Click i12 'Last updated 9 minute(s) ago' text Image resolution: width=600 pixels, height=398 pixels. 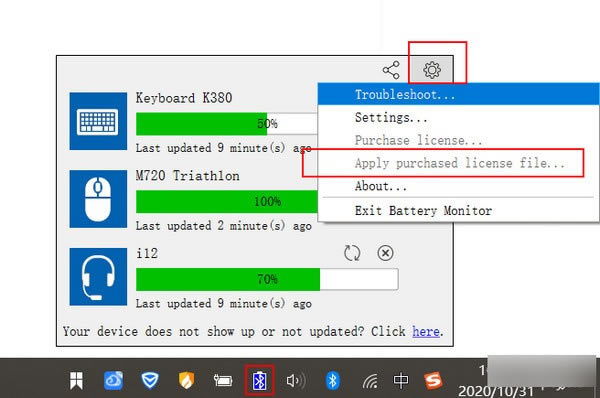point(224,303)
